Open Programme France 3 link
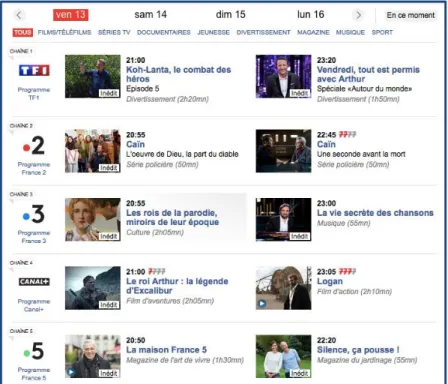Image resolution: width=448 pixels, height=384 pixels. click(x=34, y=237)
